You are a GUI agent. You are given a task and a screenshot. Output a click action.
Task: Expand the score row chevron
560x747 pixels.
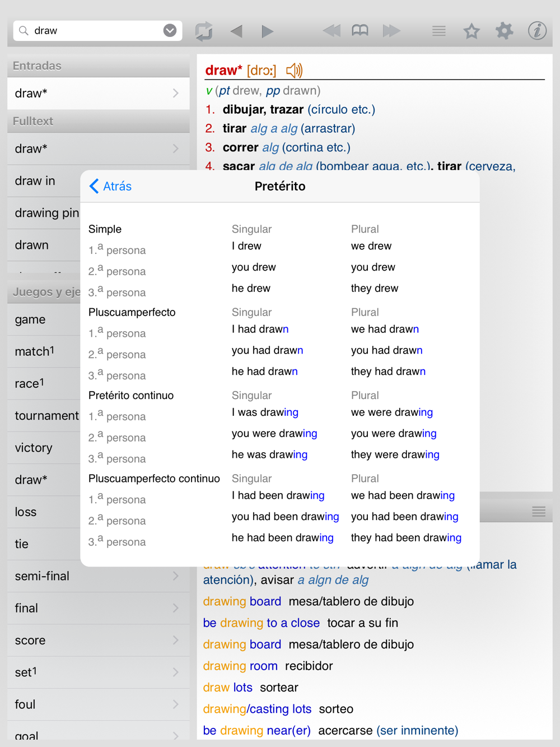point(176,640)
